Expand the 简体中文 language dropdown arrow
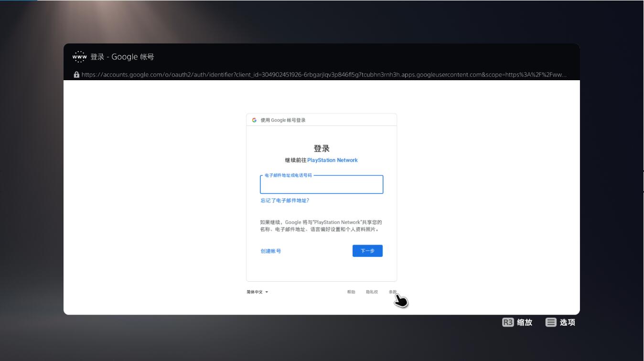Viewport: 644px width, 361px height. tap(267, 292)
